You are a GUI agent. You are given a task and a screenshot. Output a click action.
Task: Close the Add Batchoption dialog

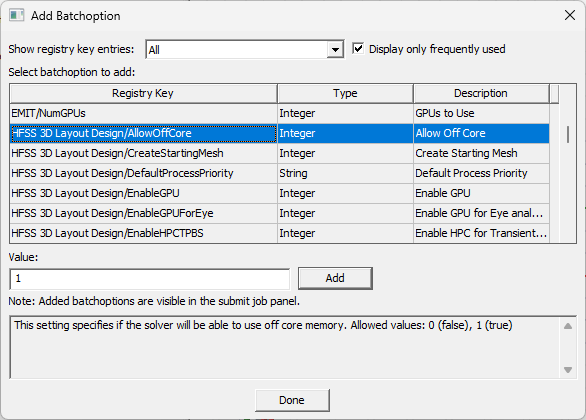click(570, 15)
